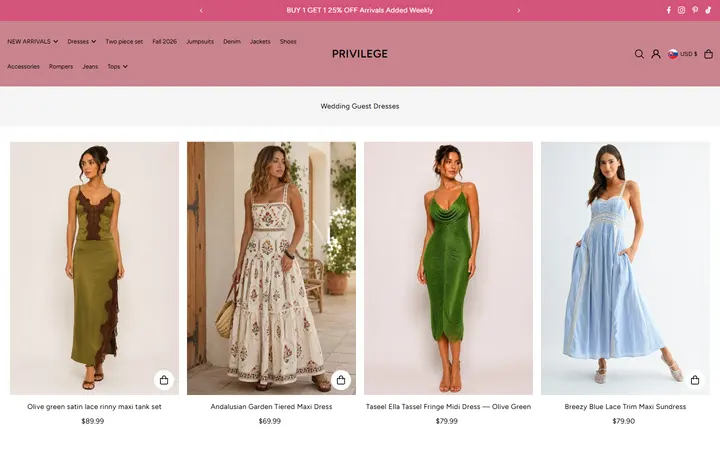The image size is (720, 450).
Task: Click the $69.99 price
Action: tap(270, 421)
